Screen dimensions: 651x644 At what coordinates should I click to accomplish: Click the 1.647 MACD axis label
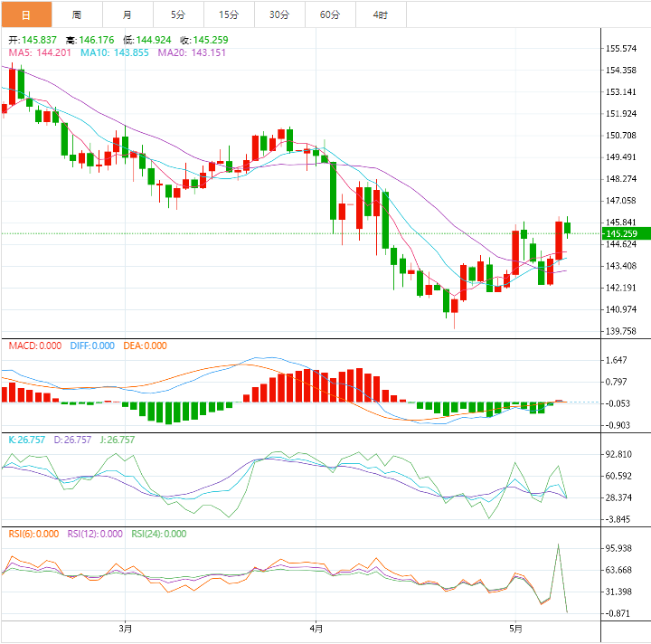[x=616, y=360]
